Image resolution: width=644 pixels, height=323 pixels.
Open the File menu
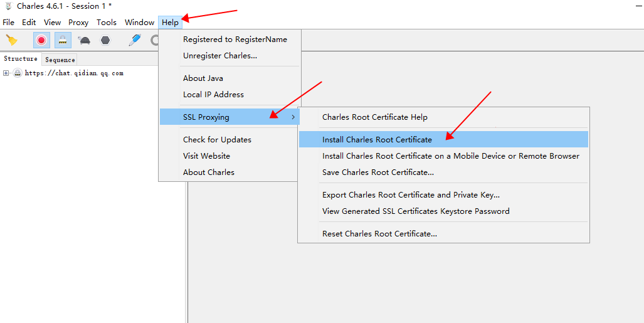8,22
